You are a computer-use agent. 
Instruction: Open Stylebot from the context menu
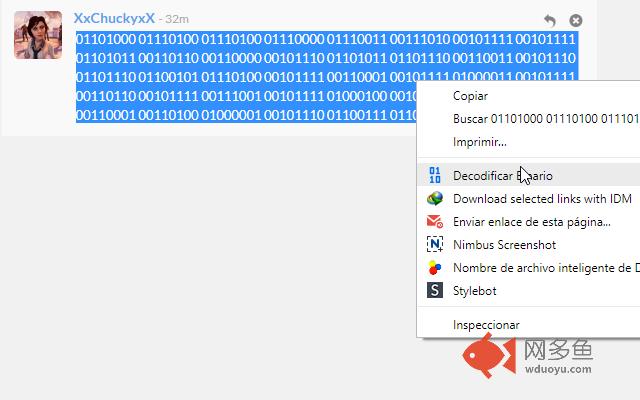[x=529, y=291]
